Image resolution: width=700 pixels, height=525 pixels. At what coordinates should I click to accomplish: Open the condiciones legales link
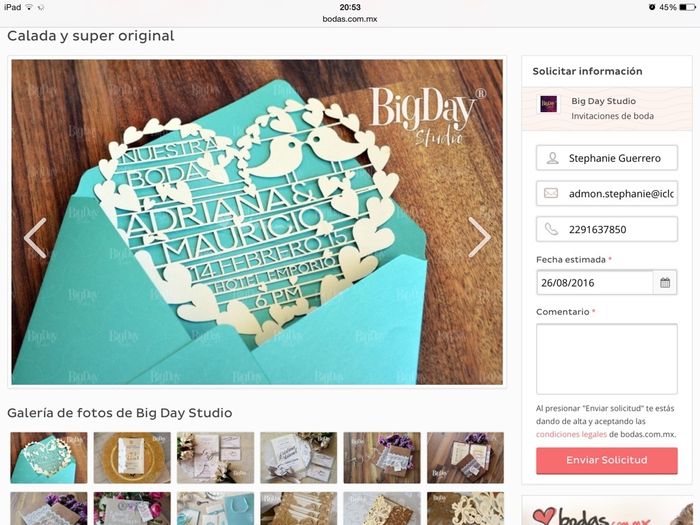[571, 434]
